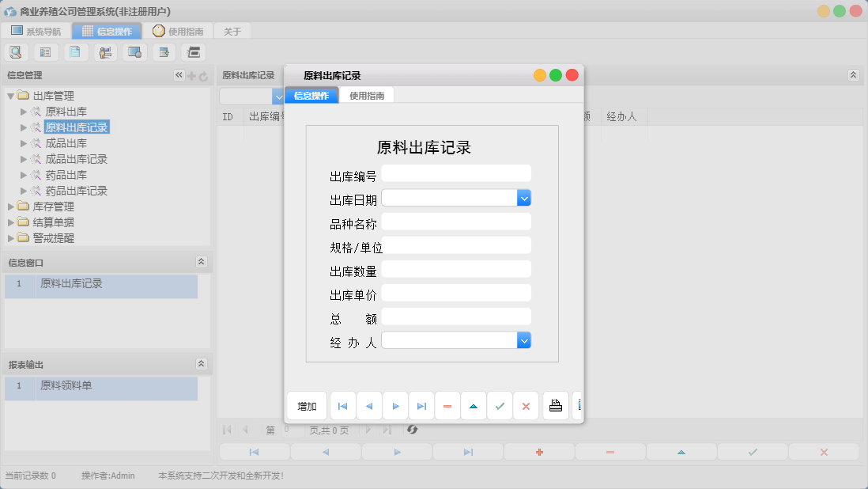
Task: Click the plus icon on the 信息管理 panel header
Action: point(192,76)
